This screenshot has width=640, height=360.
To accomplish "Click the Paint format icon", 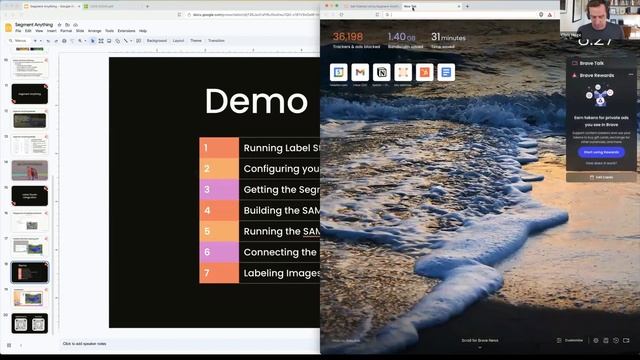I will tap(72, 41).
